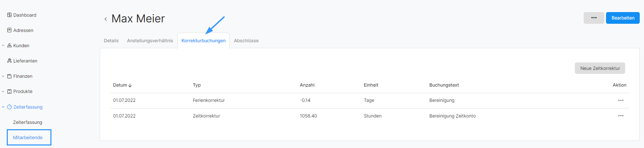
Task: Click the Finanzen icon in sidebar
Action: click(x=9, y=76)
